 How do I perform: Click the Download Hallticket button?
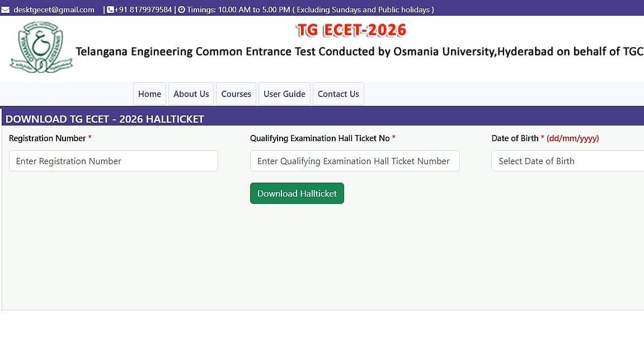click(297, 193)
